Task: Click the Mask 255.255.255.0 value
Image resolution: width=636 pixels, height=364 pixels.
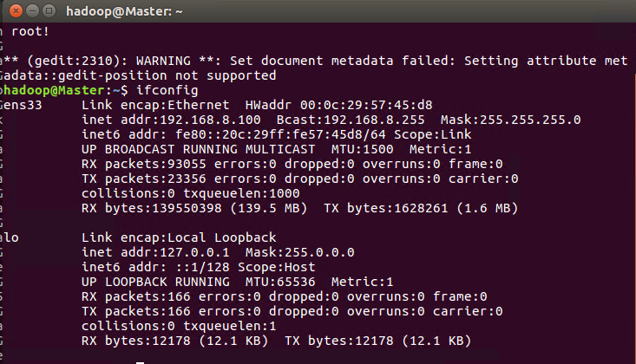Action: pyautogui.click(x=511, y=120)
